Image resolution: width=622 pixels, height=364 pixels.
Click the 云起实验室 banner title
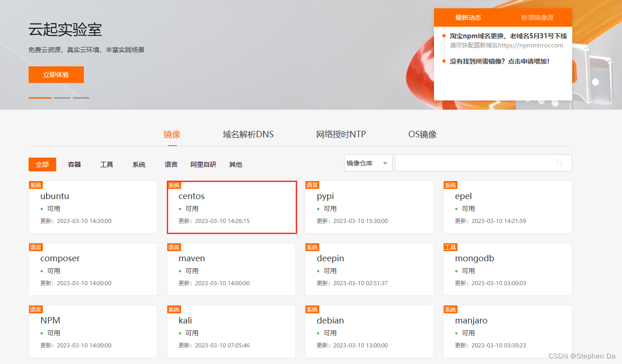pos(65,29)
